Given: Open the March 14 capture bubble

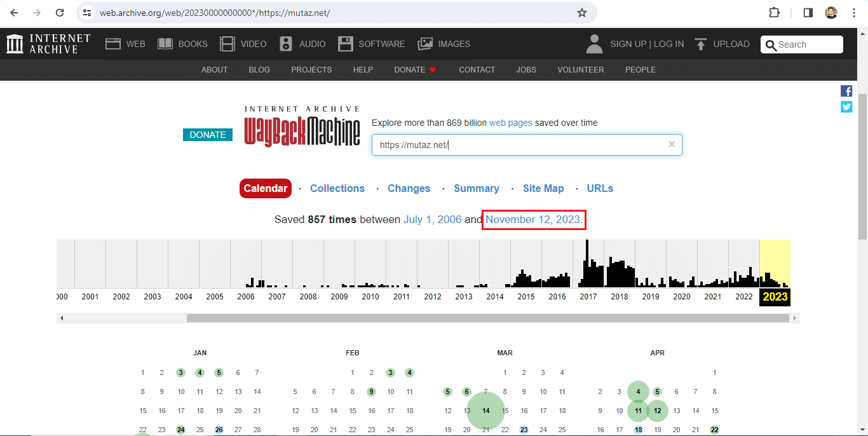Looking at the screenshot, I should [485, 411].
